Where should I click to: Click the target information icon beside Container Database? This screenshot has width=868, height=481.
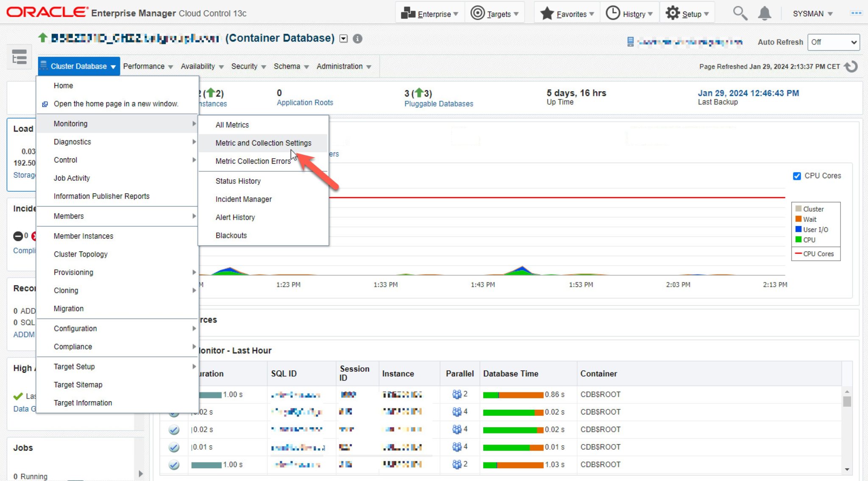pos(357,39)
